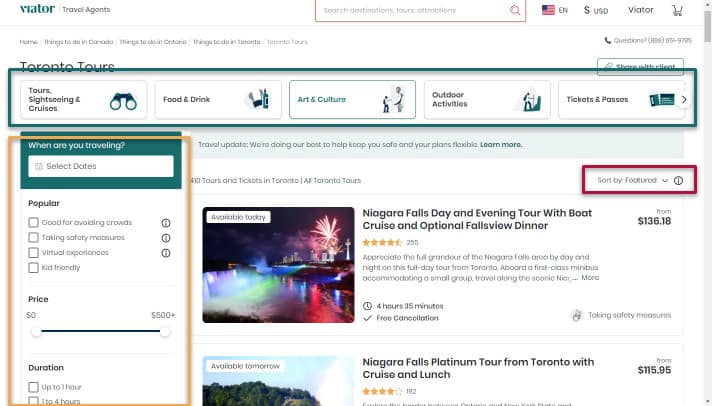Click the US flag language icon
This screenshot has height=406, width=712.
(548, 10)
